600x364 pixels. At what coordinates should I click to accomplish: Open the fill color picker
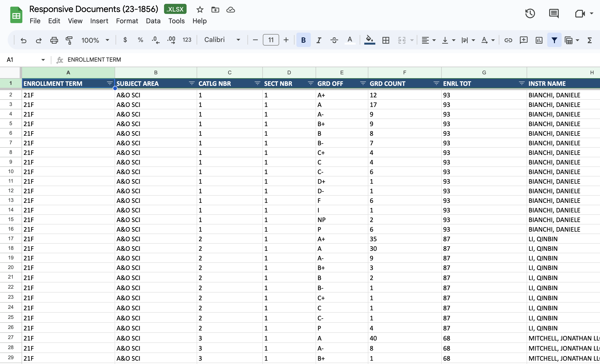[369, 40]
